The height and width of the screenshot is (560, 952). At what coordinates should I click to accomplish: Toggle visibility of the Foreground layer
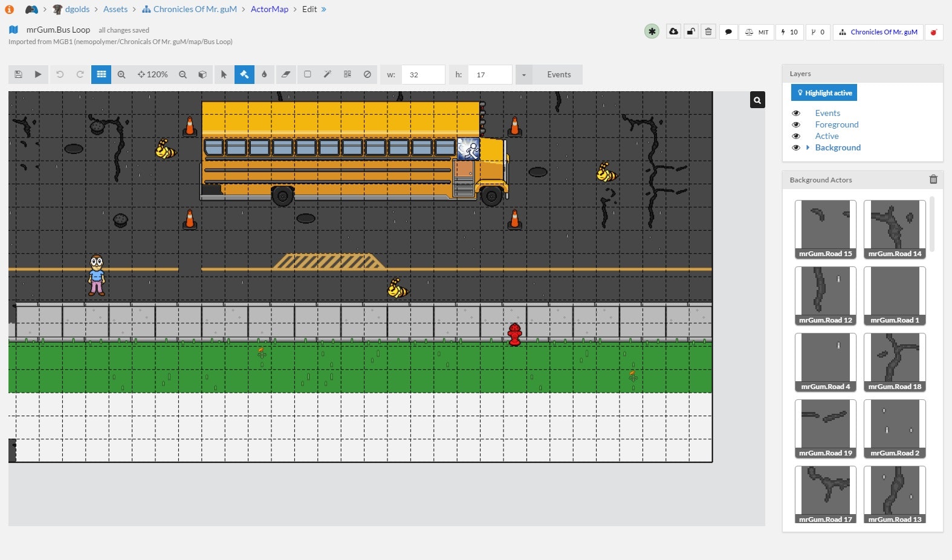796,124
